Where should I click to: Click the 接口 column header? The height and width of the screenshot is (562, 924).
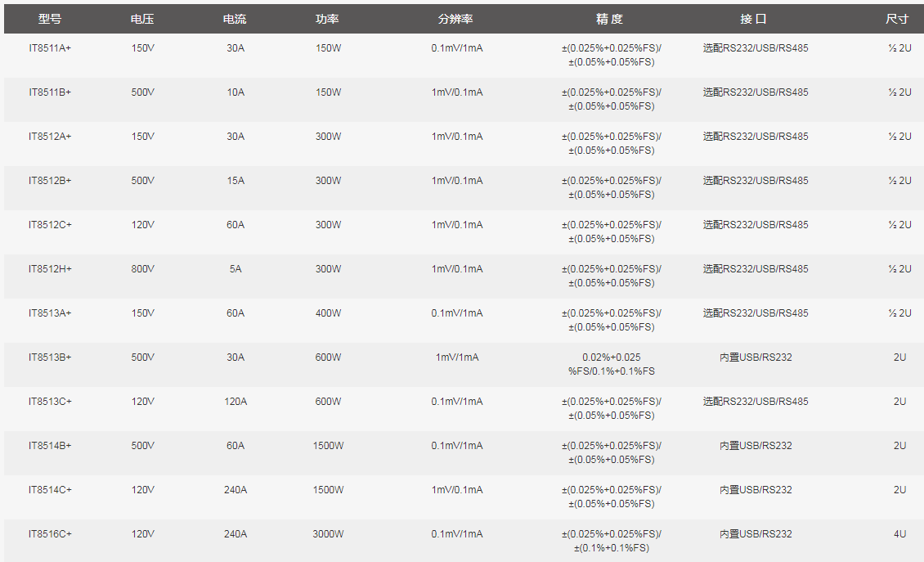click(x=755, y=20)
